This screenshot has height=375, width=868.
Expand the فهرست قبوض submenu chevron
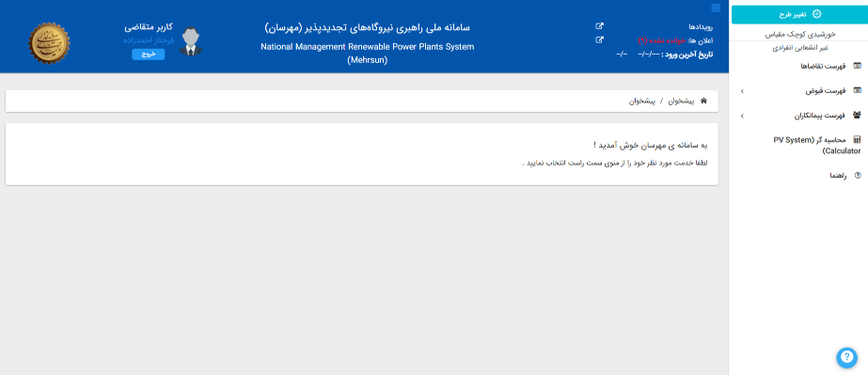point(742,91)
